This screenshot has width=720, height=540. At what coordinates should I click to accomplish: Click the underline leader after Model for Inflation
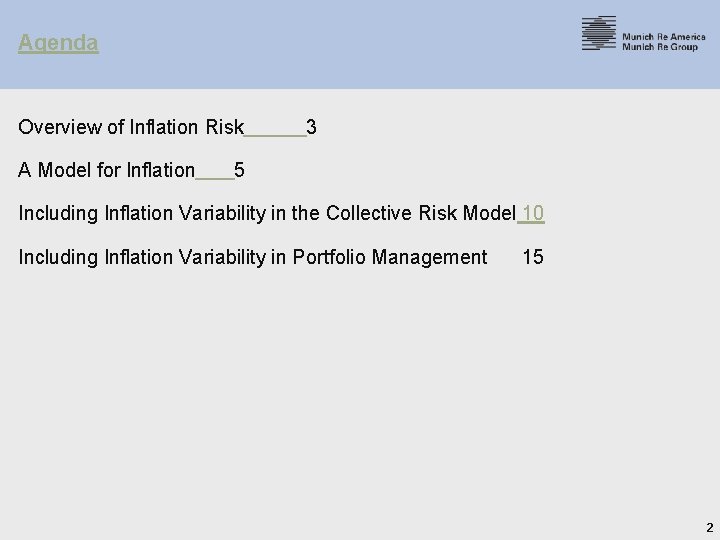(214, 173)
